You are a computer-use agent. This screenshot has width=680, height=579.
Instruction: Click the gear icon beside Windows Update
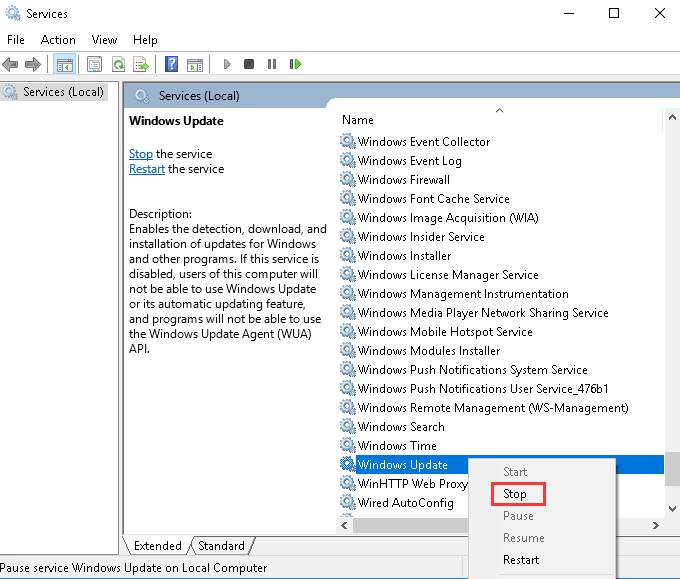click(x=347, y=464)
